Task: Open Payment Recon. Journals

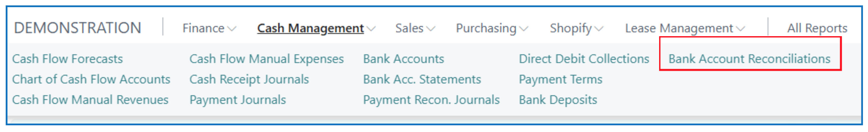Action: tap(431, 100)
